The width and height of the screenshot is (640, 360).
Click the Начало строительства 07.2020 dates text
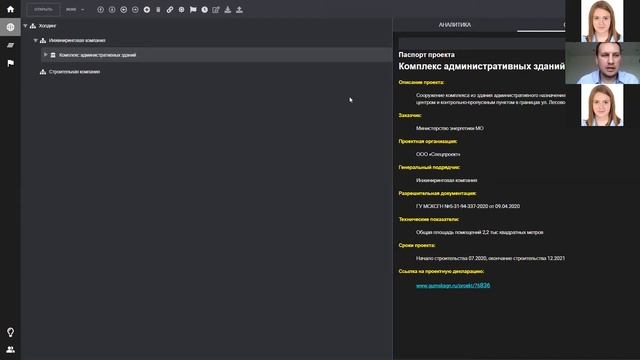click(490, 258)
